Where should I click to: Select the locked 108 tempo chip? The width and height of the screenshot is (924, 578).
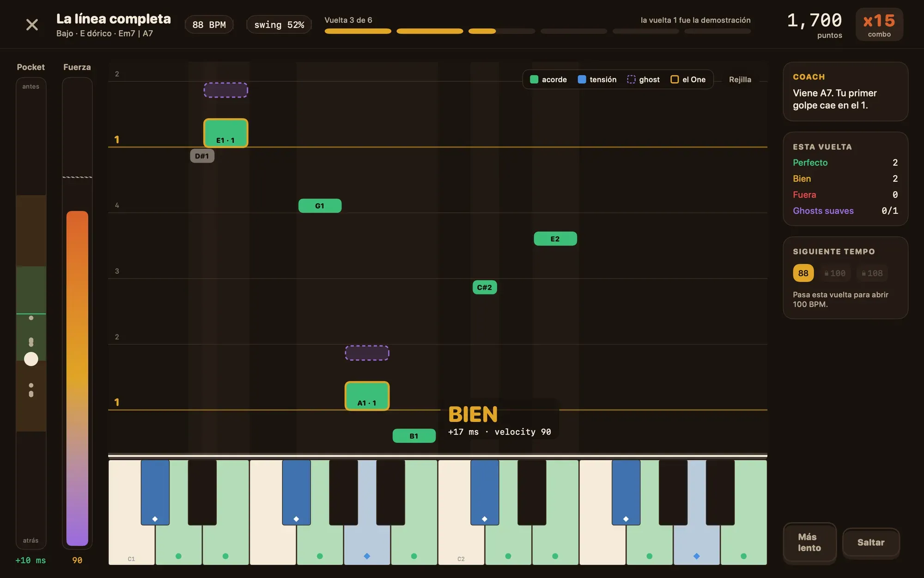872,273
